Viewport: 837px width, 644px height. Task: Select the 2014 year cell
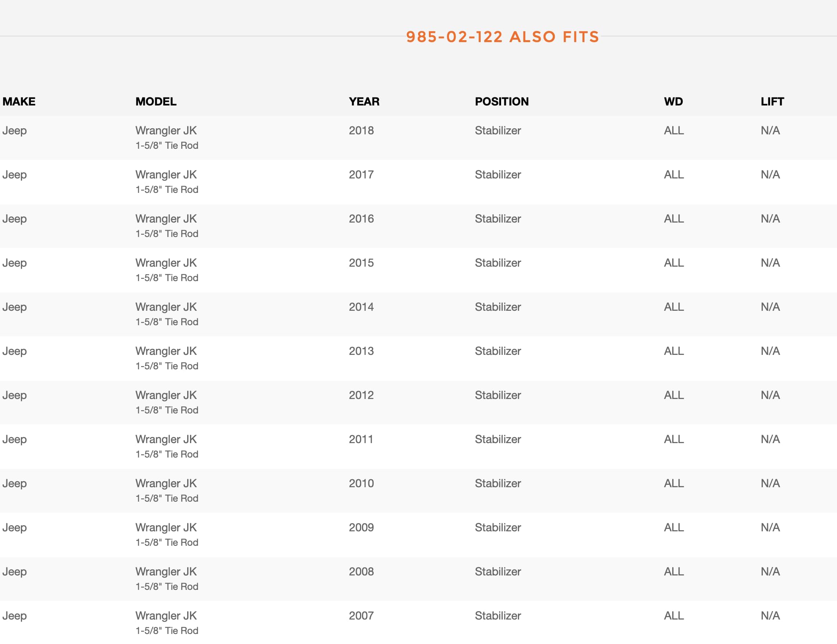(x=361, y=307)
